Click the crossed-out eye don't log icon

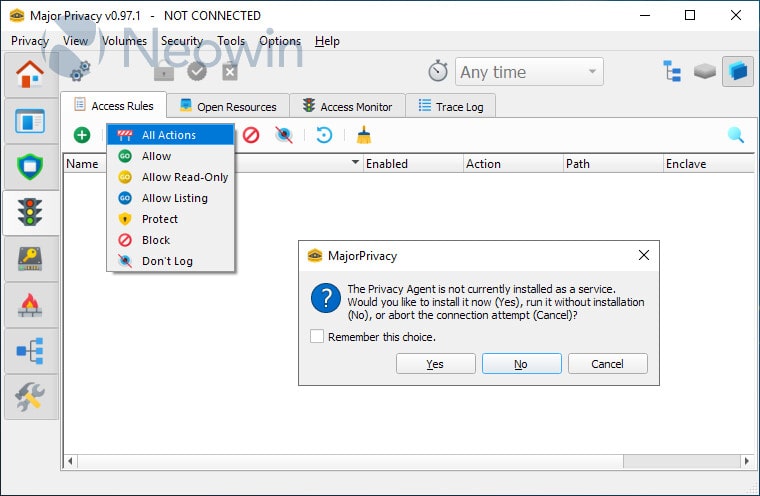coord(284,135)
